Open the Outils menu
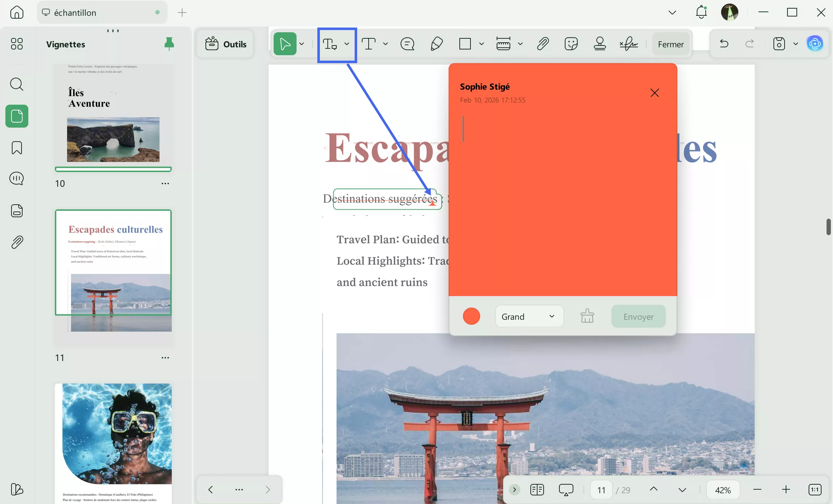This screenshot has height=504, width=833. pos(225,44)
